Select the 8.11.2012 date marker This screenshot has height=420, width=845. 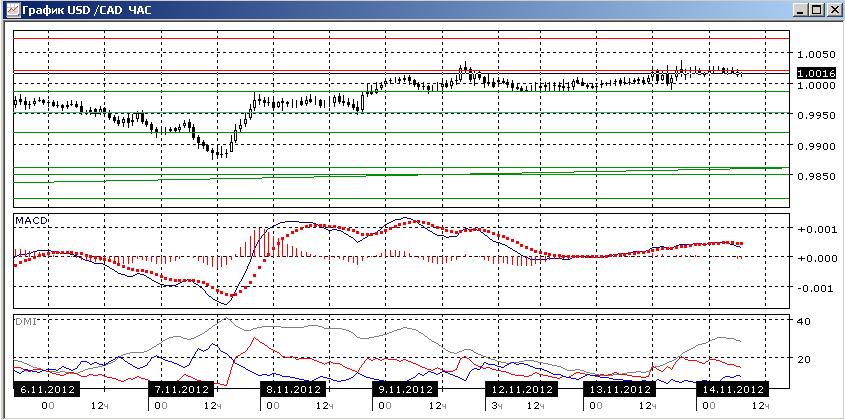293,389
